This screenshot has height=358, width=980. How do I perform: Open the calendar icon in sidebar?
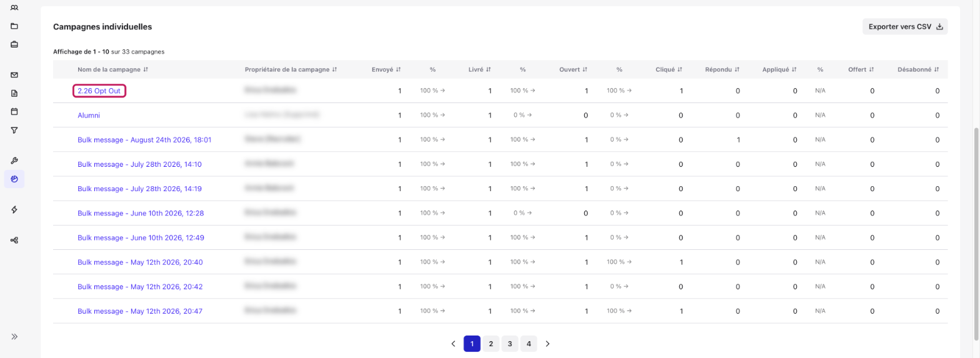[14, 112]
